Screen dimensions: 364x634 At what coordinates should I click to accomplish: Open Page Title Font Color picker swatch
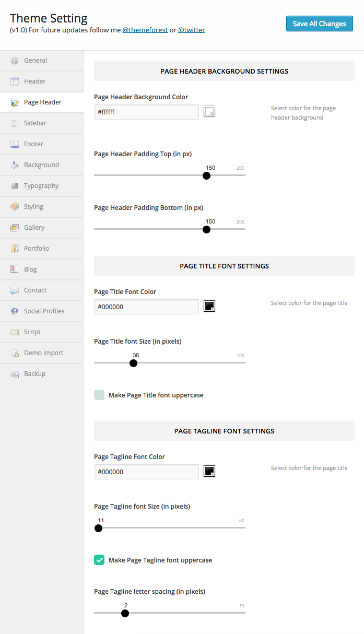click(x=209, y=306)
